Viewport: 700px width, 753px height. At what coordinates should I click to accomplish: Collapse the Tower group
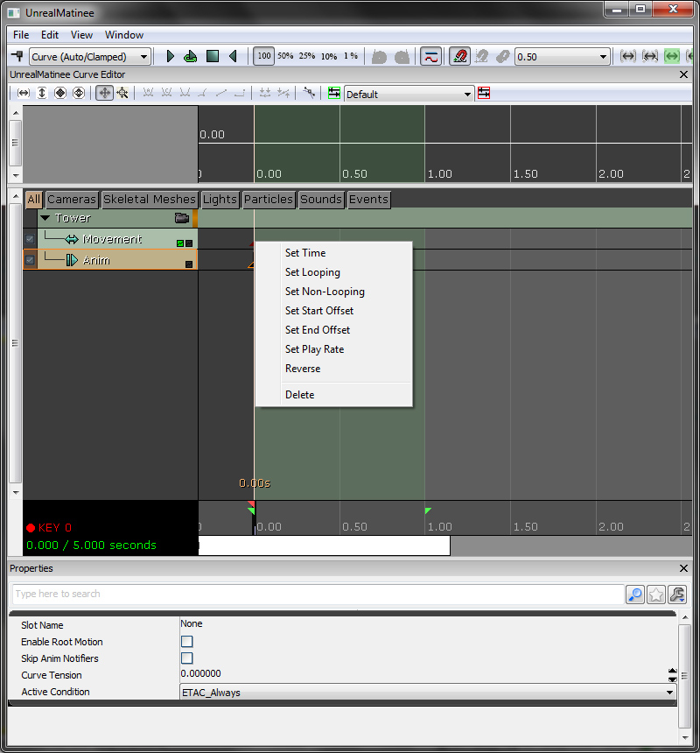coord(45,218)
